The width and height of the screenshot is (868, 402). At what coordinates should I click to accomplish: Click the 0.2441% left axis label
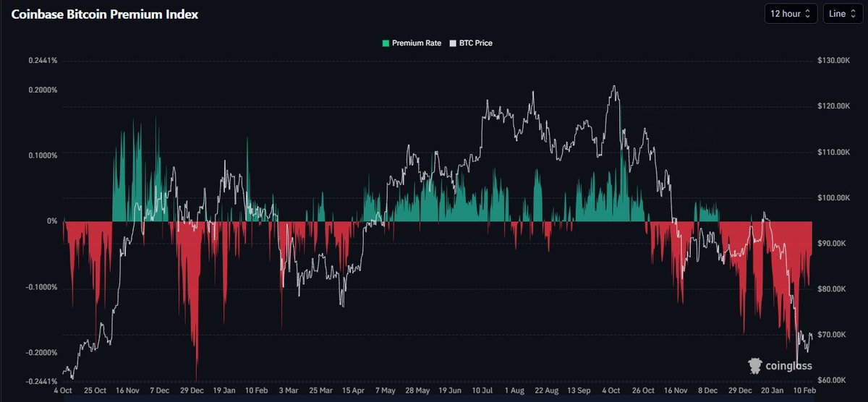tap(43, 61)
